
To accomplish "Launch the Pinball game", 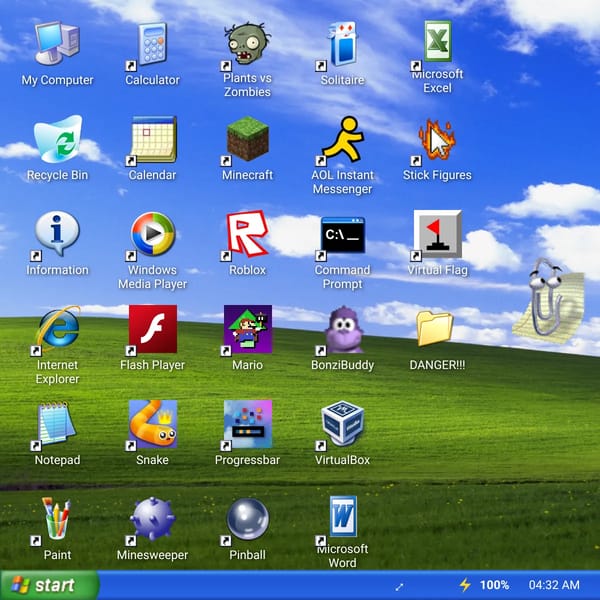I will click(x=248, y=519).
